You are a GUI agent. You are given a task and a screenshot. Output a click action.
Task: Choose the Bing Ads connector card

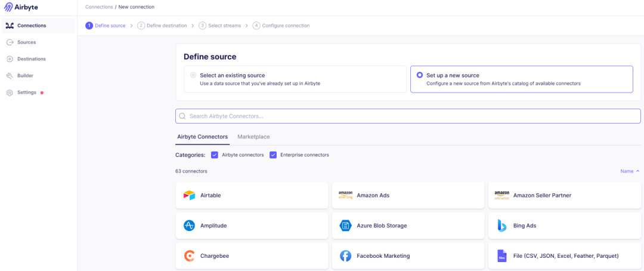point(565,226)
